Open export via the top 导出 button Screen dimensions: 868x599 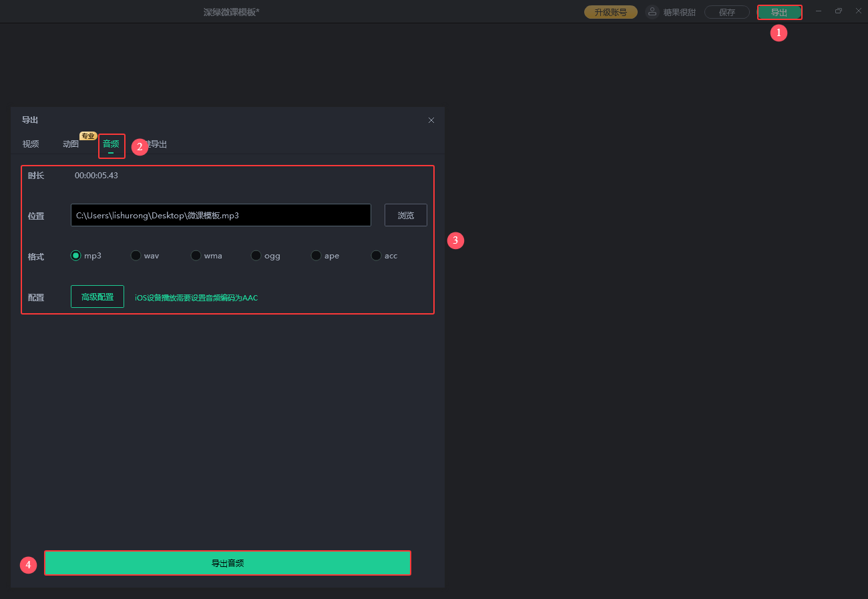click(779, 12)
